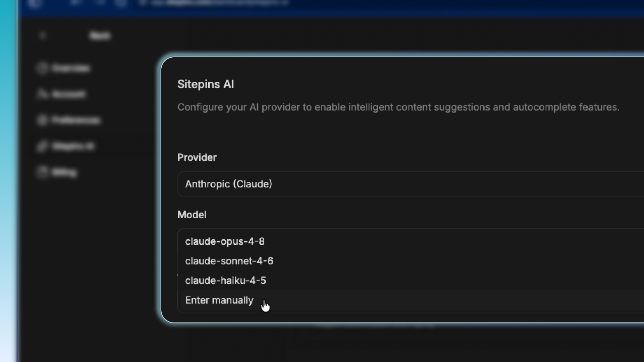
Task: Click the Overview sidebar icon
Action: point(42,68)
